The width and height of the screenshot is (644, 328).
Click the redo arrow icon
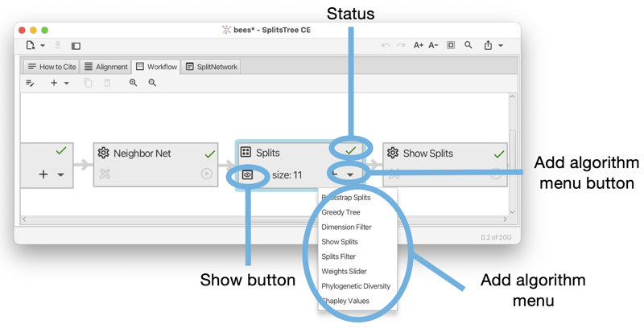click(x=401, y=46)
